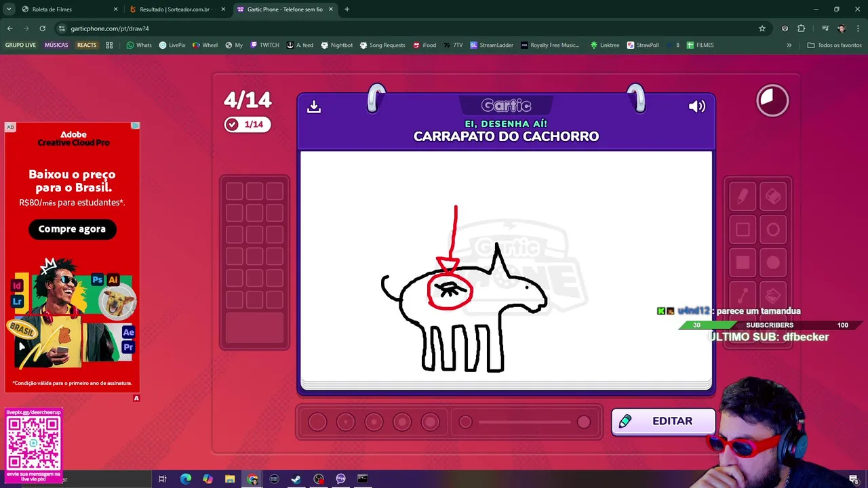Open the terminal from the taskbar
868x488 pixels.
(x=363, y=479)
